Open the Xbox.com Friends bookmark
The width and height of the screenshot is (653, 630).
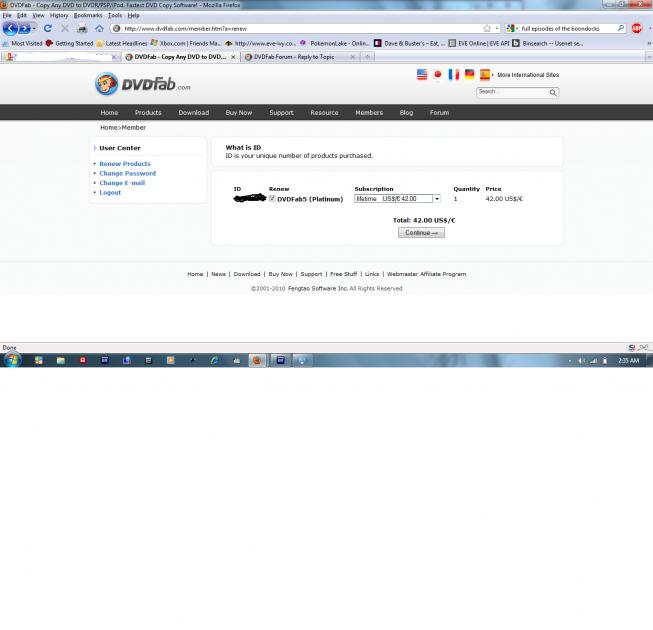[186, 43]
